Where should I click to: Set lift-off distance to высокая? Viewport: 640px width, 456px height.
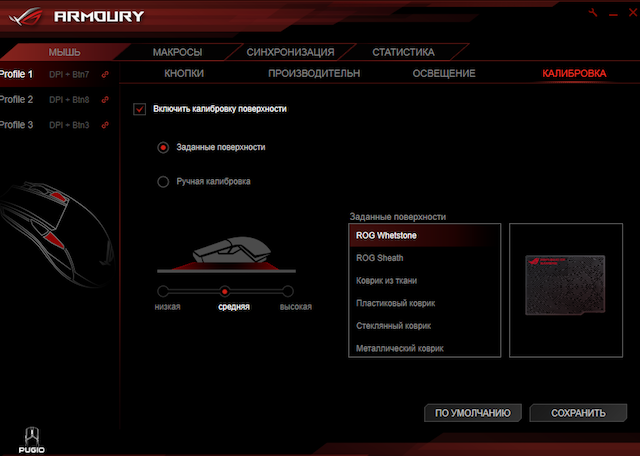pos(288,291)
